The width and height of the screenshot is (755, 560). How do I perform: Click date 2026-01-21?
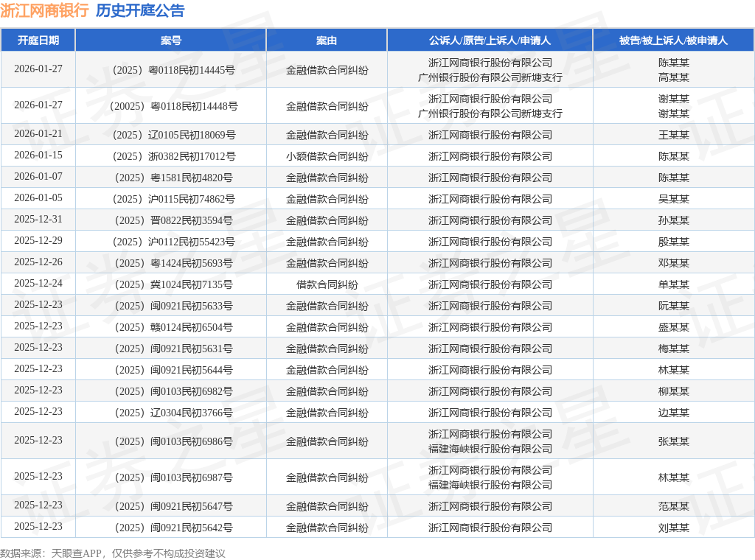click(38, 134)
